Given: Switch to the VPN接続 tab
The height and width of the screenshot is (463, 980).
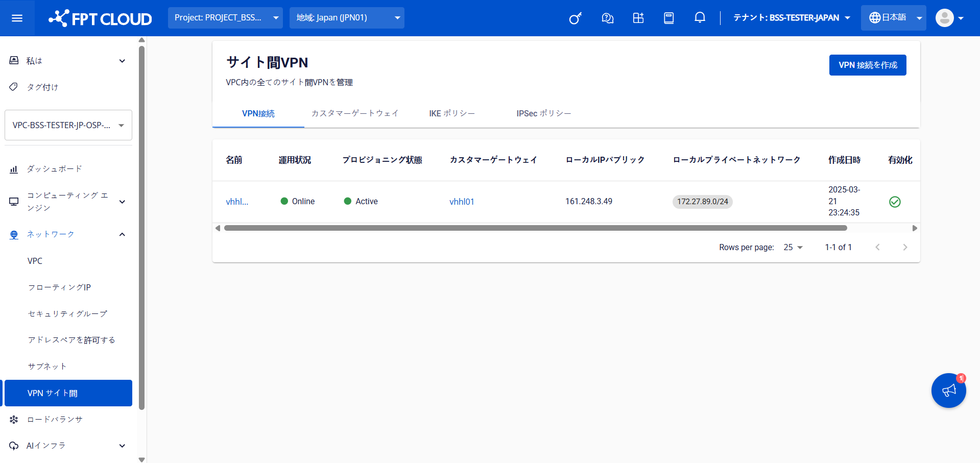Looking at the screenshot, I should tap(258, 113).
